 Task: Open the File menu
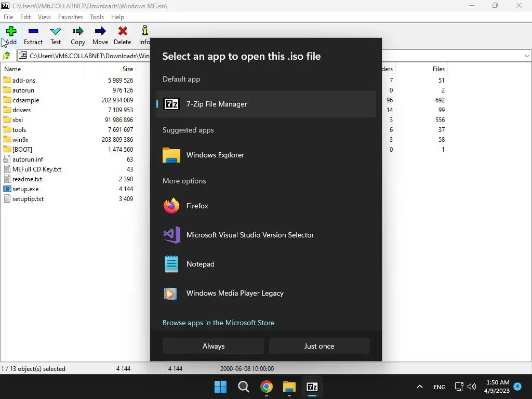(x=8, y=17)
